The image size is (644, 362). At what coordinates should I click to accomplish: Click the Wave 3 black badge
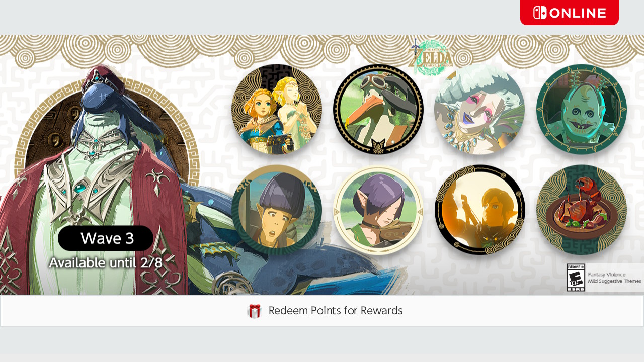pos(106,238)
